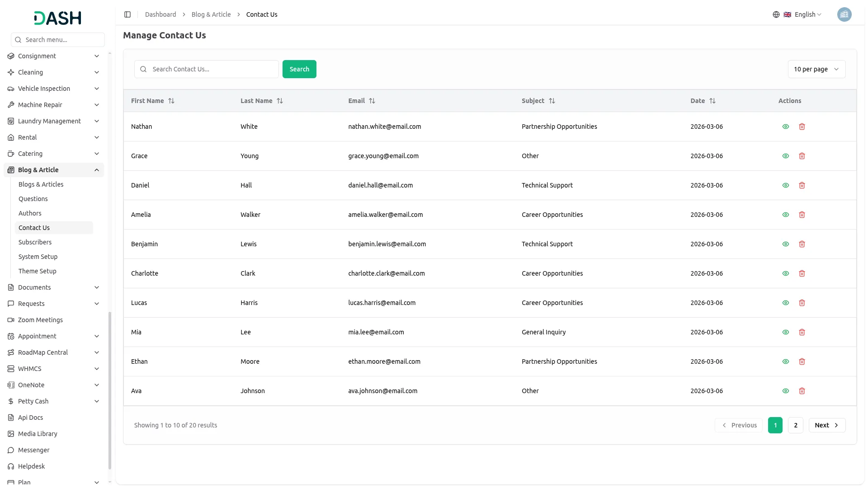Click the sidebar vertical scrollbar

[110, 390]
